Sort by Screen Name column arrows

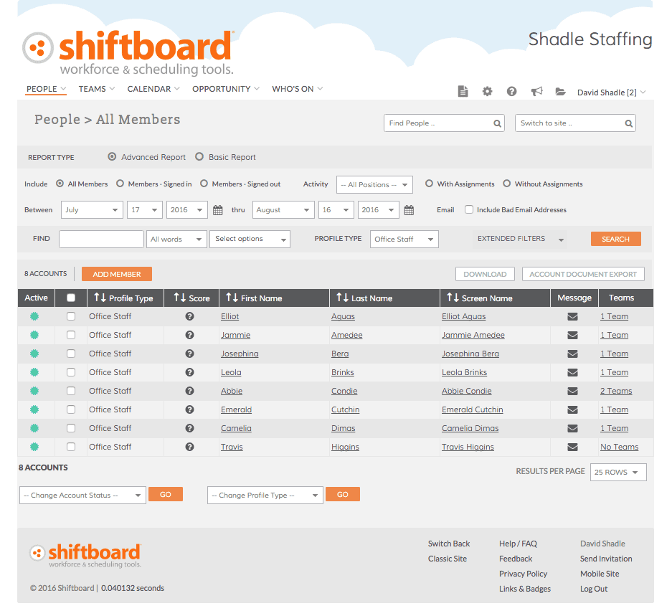453,298
